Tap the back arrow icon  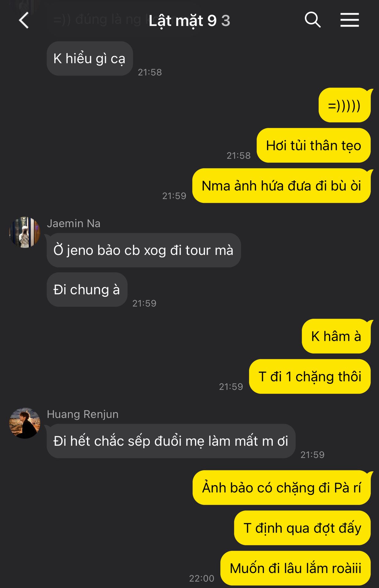(24, 21)
